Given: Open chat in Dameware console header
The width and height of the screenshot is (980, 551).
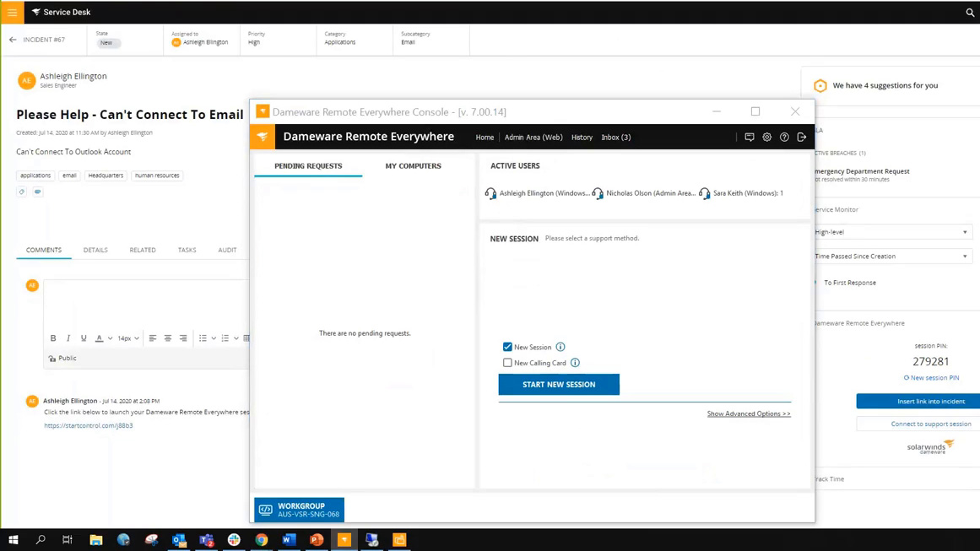Looking at the screenshot, I should [749, 137].
